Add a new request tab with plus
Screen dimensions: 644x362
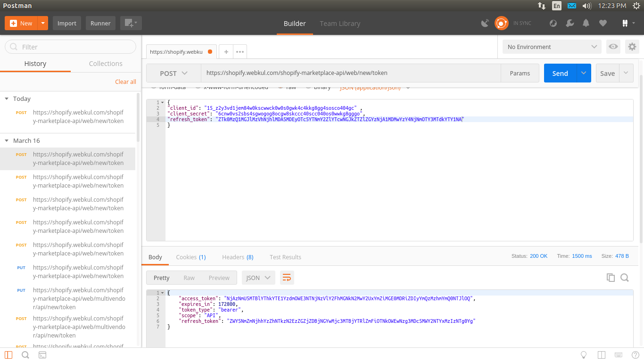pyautogui.click(x=226, y=52)
